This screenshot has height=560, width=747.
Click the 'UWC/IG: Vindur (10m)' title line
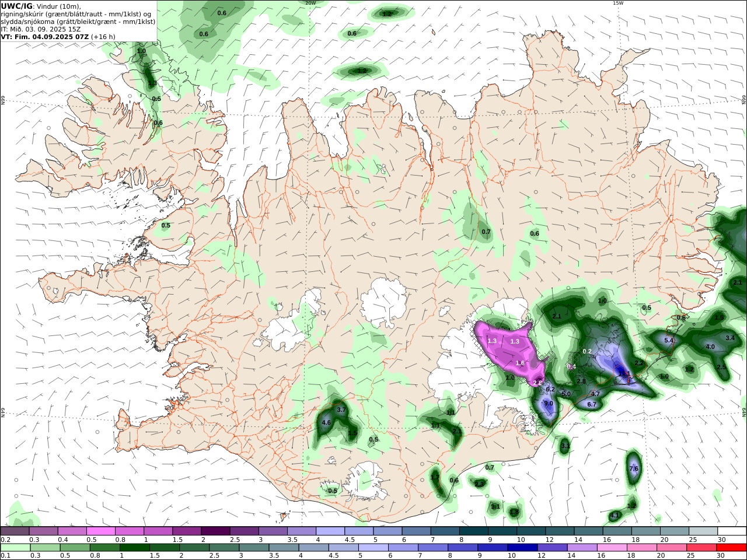[41, 6]
